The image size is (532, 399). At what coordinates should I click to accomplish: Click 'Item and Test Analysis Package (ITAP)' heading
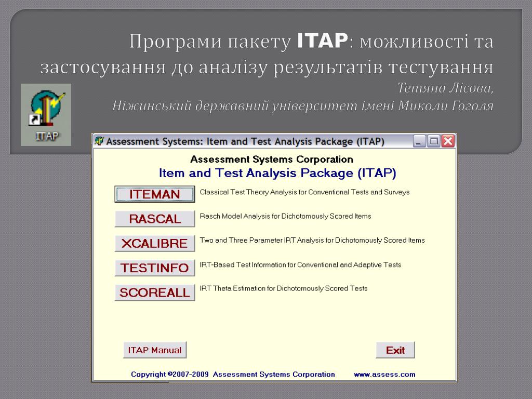277,173
